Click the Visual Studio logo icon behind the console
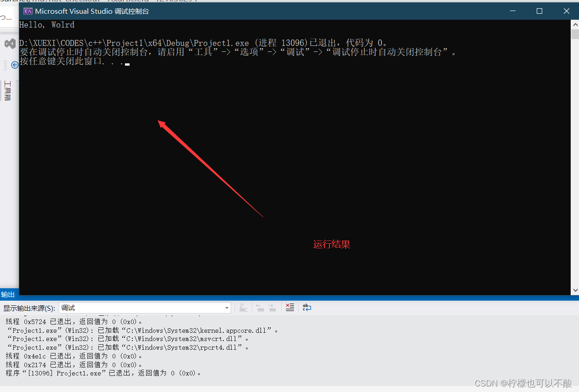 [x=10, y=44]
